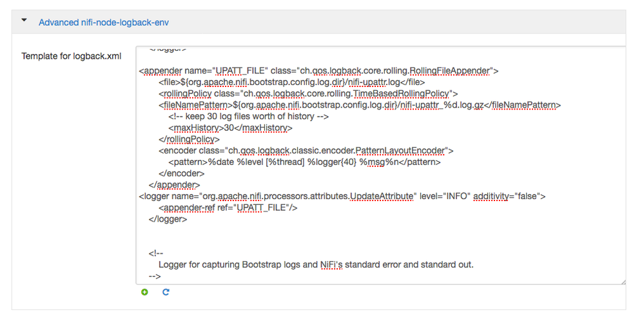Click the appender-ref UPATT_FILE line

point(228,208)
